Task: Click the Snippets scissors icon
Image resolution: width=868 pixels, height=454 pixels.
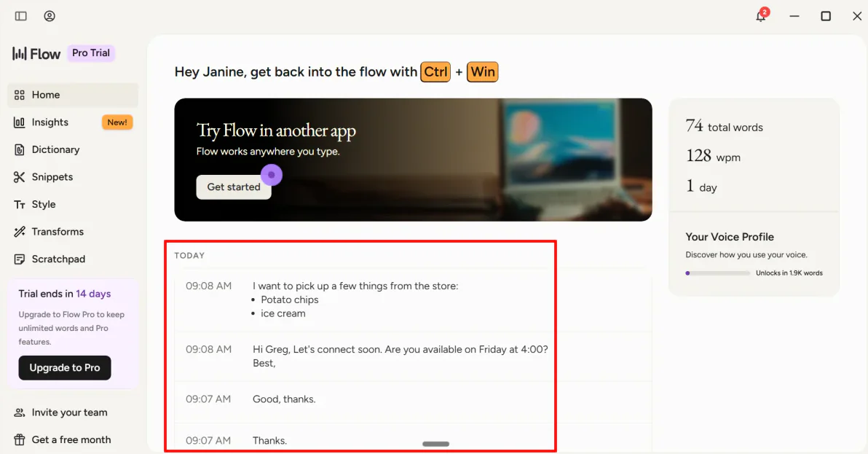Action: (20, 177)
